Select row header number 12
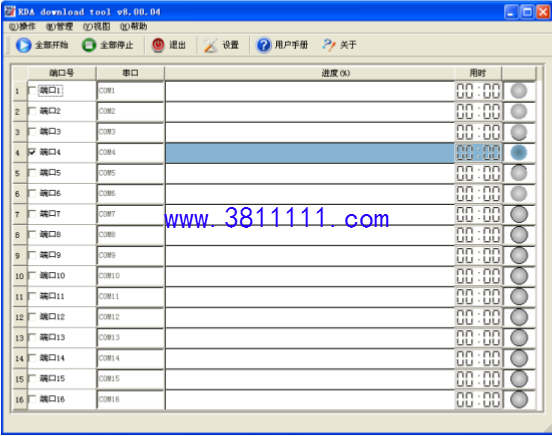Image resolution: width=554 pixels, height=436 pixels. coord(19,317)
